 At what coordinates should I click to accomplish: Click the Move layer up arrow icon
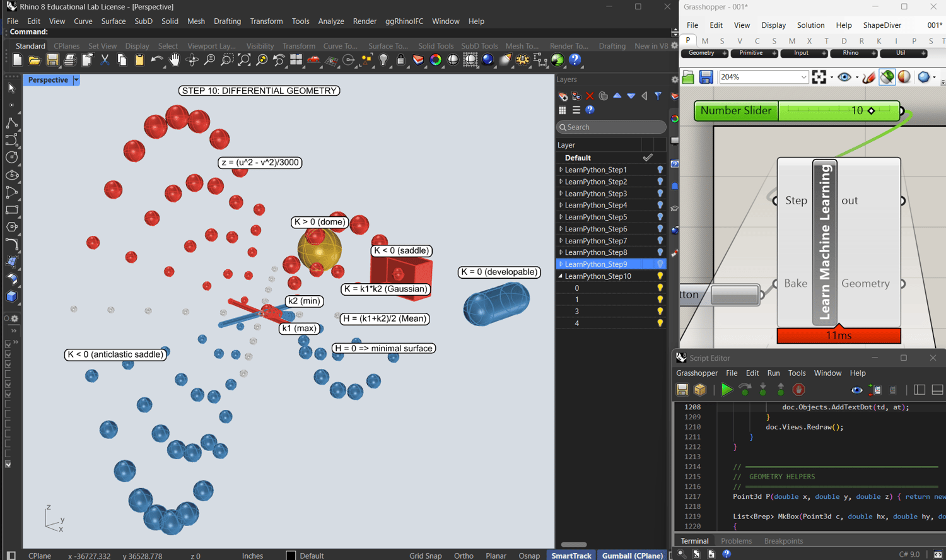tap(617, 96)
